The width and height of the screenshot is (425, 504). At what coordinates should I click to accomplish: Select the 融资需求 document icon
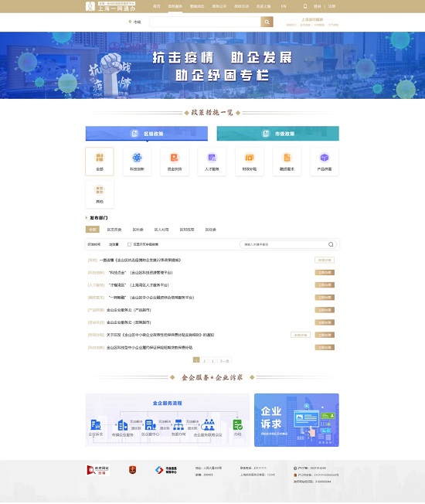click(287, 158)
